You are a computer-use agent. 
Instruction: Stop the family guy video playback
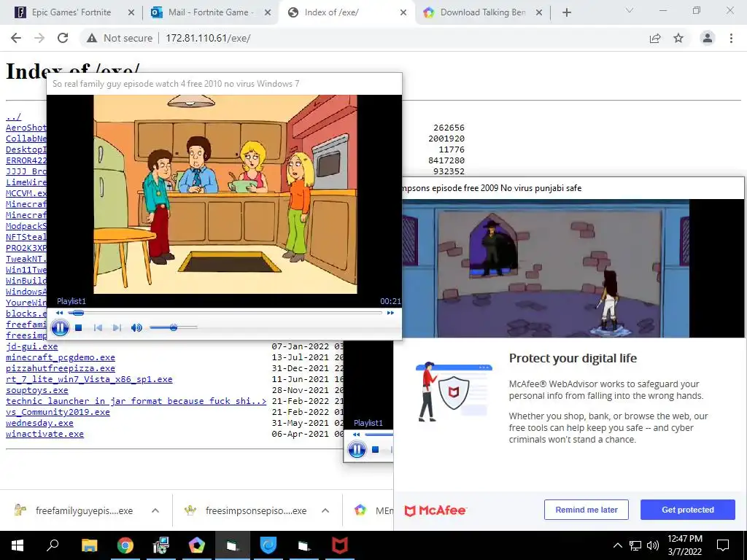pyautogui.click(x=79, y=327)
